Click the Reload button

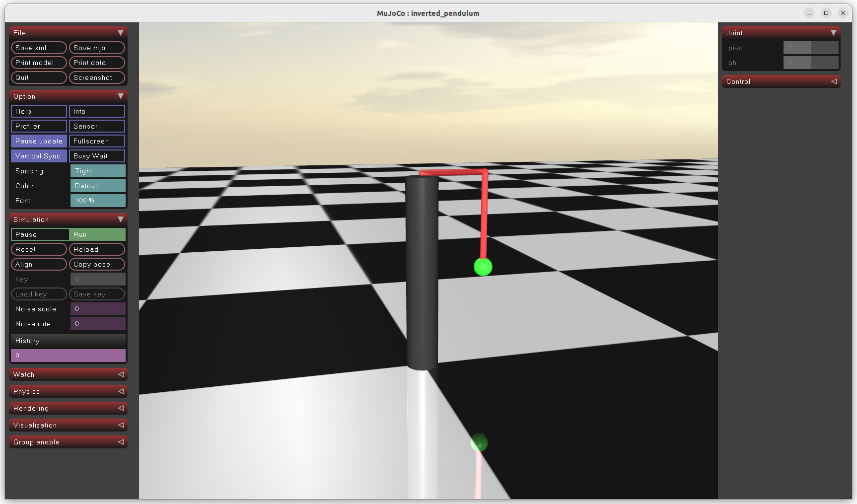coord(97,249)
